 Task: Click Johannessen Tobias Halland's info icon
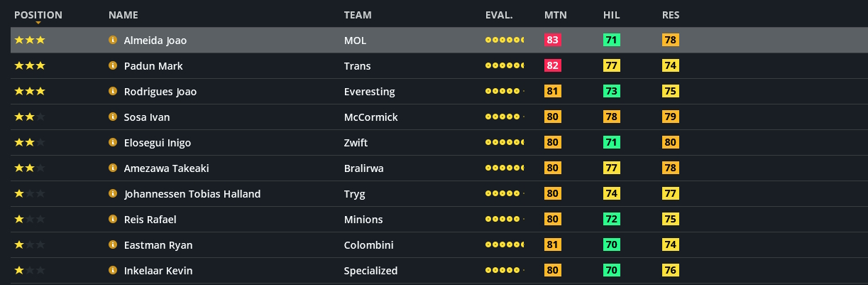coord(112,194)
